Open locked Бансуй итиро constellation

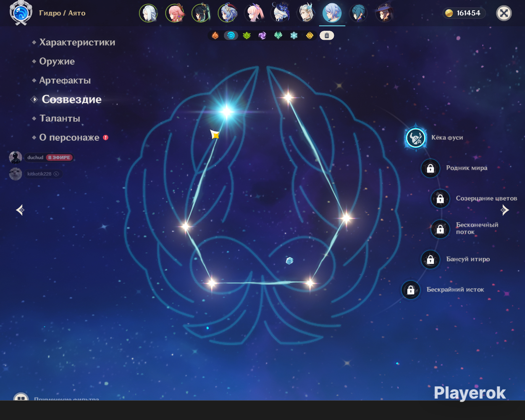tap(430, 260)
